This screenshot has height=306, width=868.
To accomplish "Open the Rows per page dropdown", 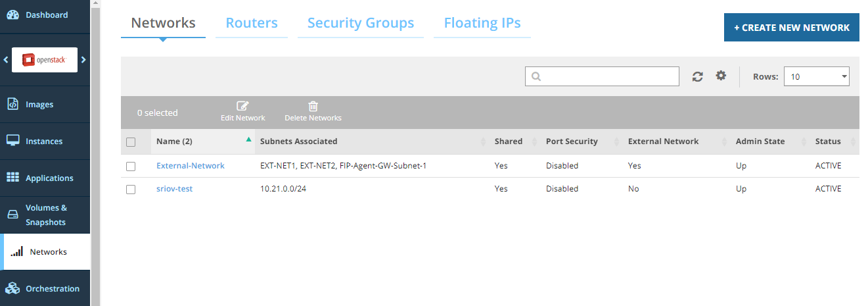I will [x=816, y=76].
